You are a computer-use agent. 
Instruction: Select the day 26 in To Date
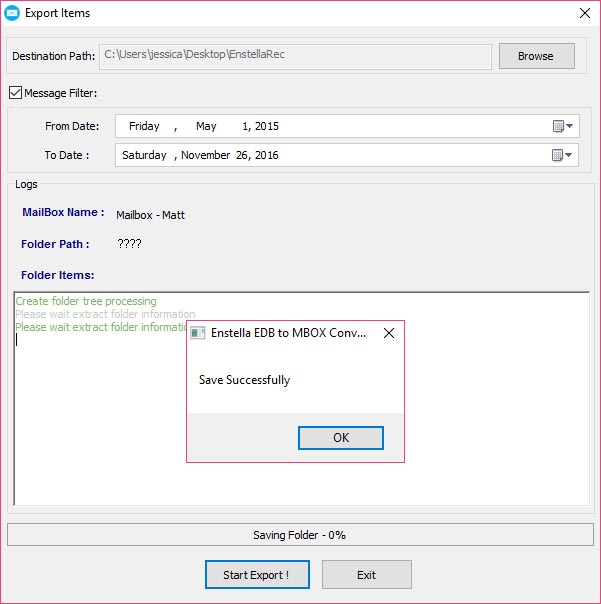[x=244, y=155]
